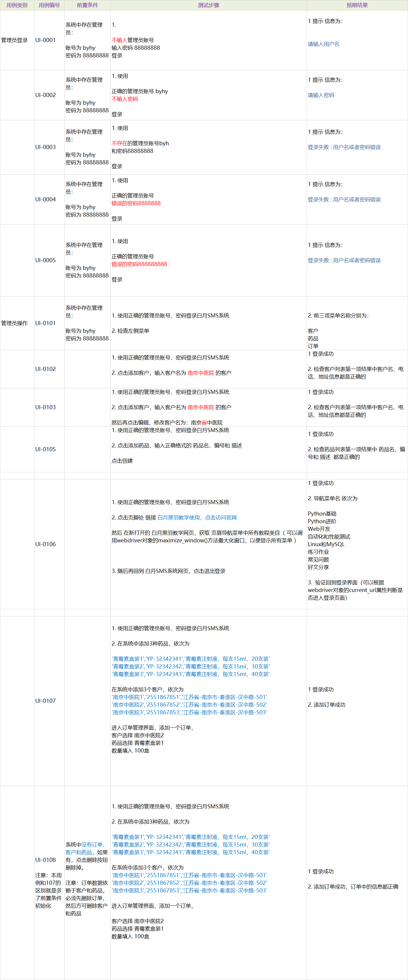
Task: Open link 白月黑羽教学使用，点击访问官网
Action: click(x=197, y=517)
